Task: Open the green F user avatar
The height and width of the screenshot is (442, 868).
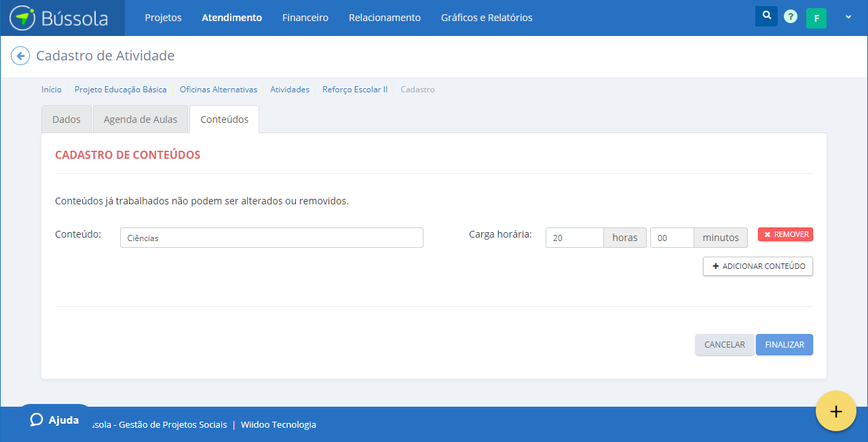Action: [816, 18]
